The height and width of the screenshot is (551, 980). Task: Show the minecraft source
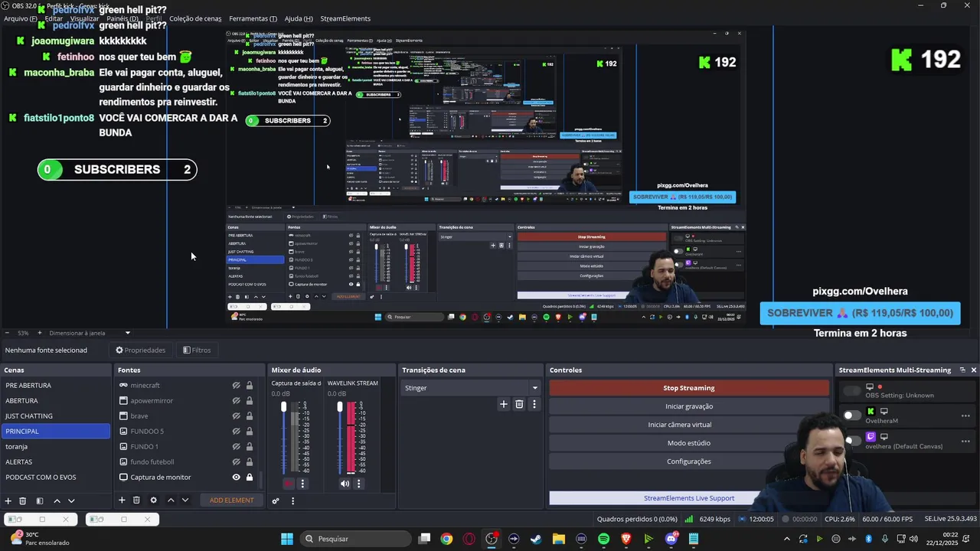click(x=237, y=385)
